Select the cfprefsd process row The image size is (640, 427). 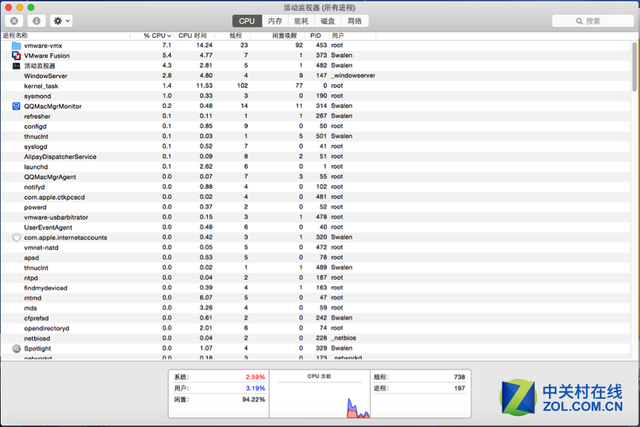[x=316, y=318]
